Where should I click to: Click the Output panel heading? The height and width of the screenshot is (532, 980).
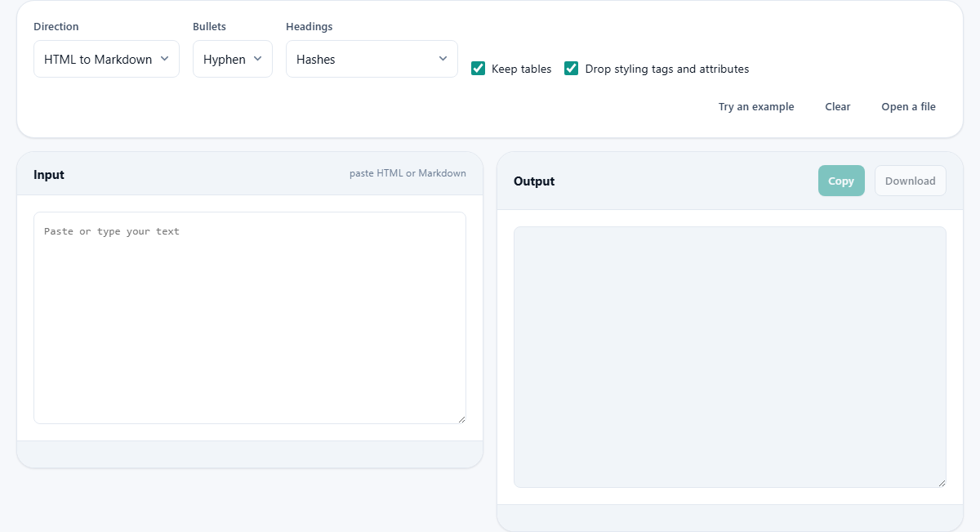point(534,181)
